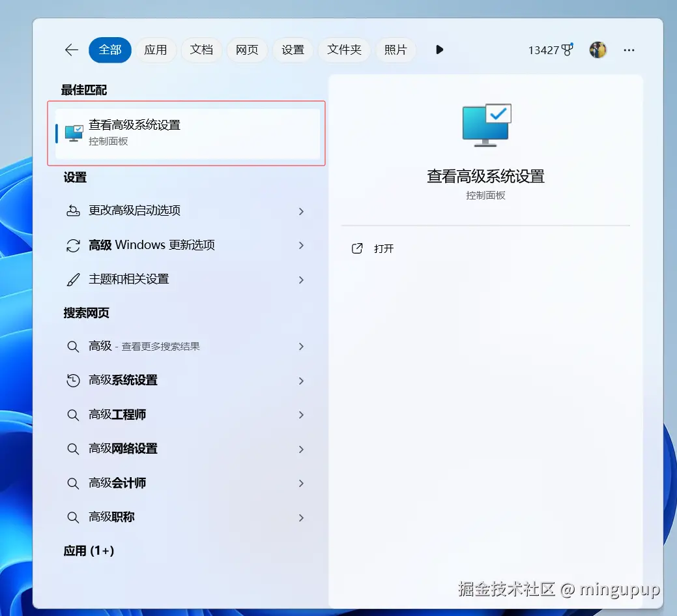Screen dimensions: 677x616
Task: Click the right arrow to show more filters
Action: (439, 50)
